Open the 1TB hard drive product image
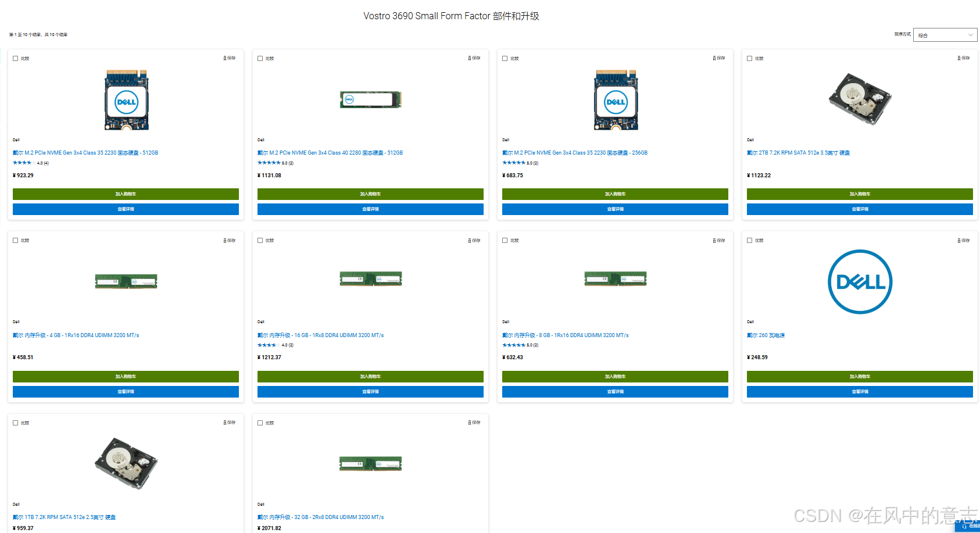This screenshot has height=533, width=980. [x=126, y=463]
